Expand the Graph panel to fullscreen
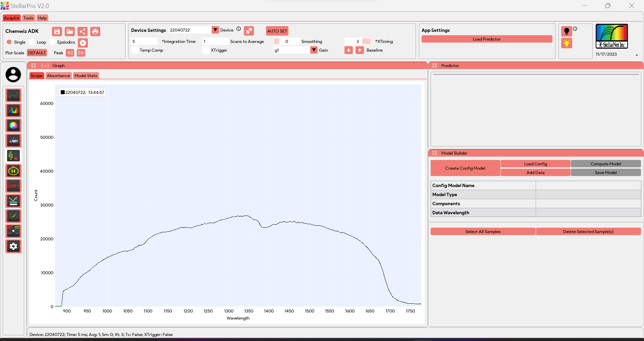 [x=34, y=66]
